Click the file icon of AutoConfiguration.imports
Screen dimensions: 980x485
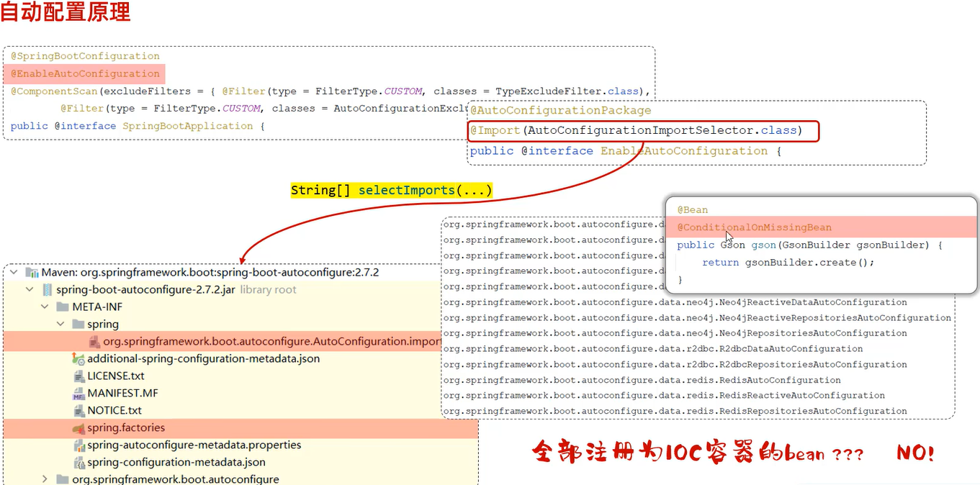pyautogui.click(x=94, y=342)
